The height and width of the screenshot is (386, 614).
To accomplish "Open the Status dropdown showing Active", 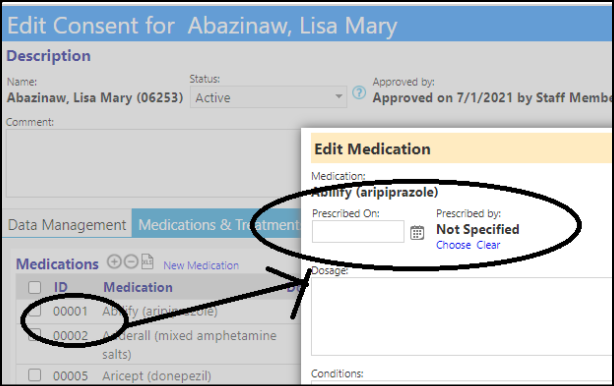I will (x=268, y=97).
